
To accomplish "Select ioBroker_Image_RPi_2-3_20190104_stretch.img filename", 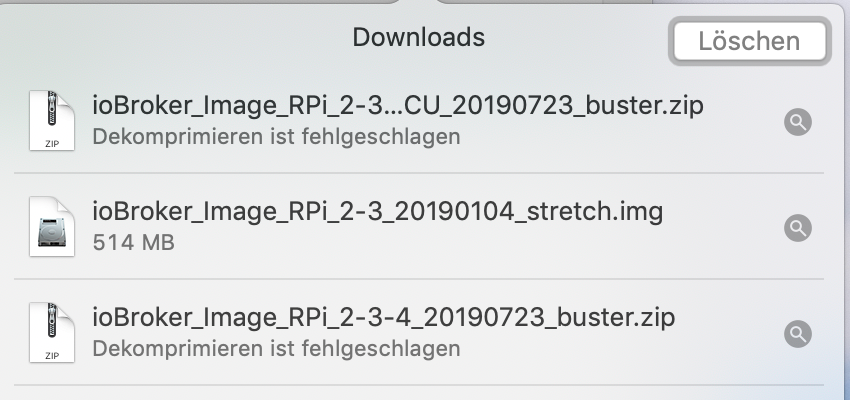I will pos(377,212).
